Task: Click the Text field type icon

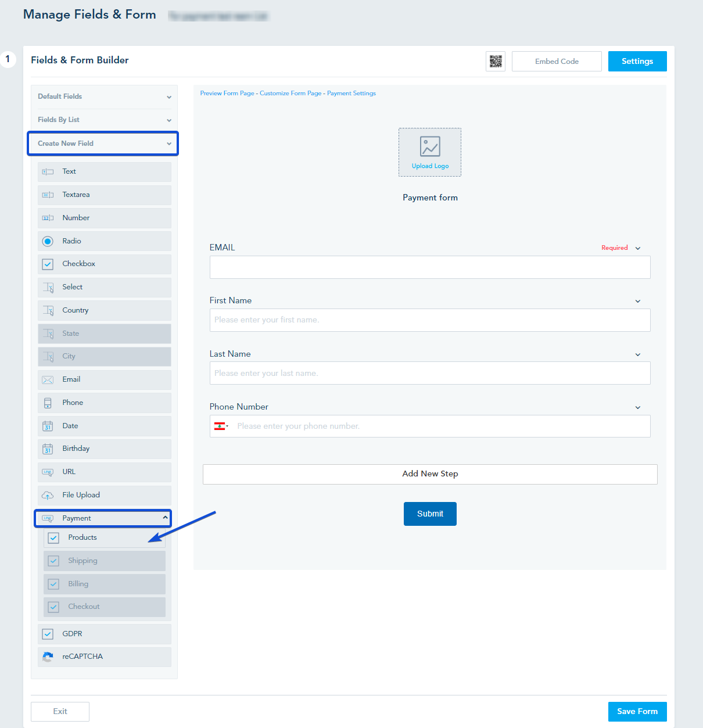Action: point(48,172)
